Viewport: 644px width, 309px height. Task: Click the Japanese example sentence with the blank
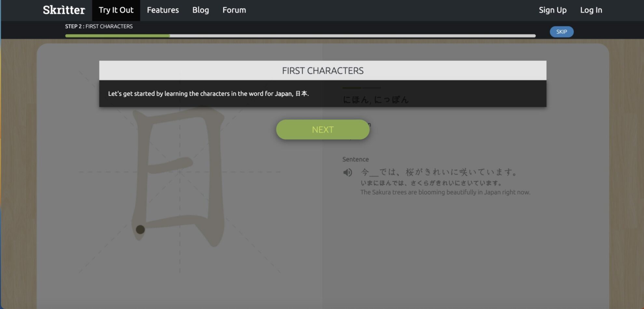(439, 172)
